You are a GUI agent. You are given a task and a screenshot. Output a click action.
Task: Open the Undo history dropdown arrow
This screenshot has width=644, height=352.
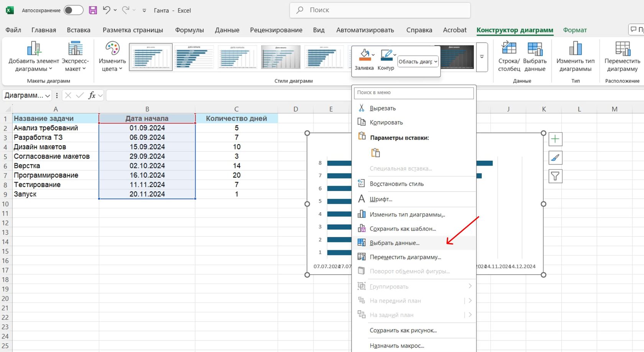pos(115,10)
